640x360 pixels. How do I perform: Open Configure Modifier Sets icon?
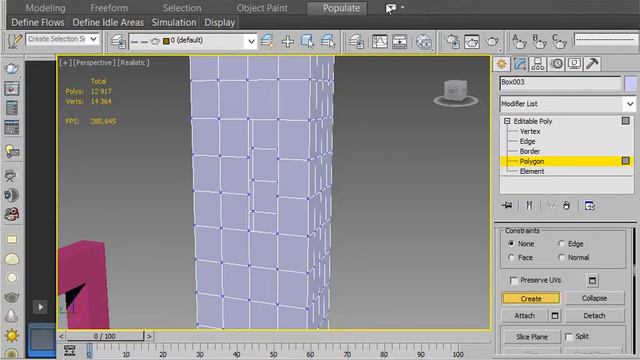(589, 205)
